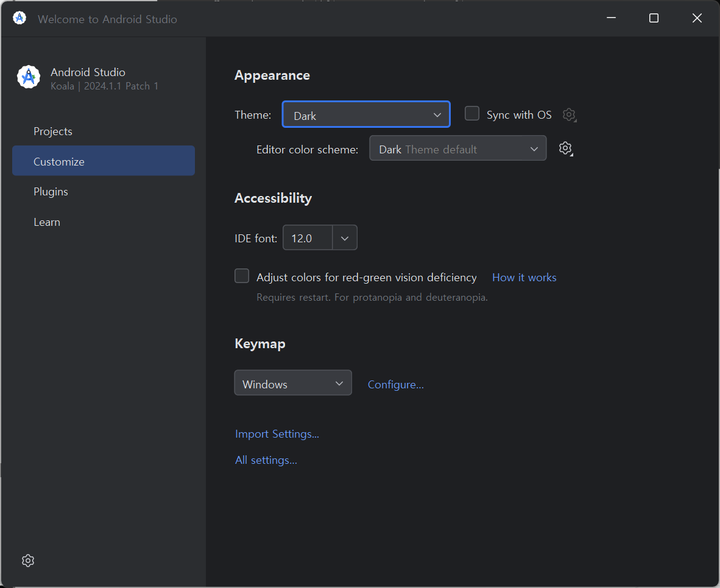
Task: Maximize the Welcome to Android Studio window
Action: (x=654, y=18)
